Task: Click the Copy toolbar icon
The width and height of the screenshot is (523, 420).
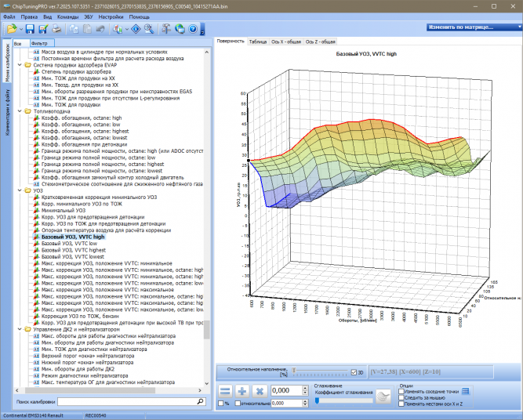Action: click(74, 29)
